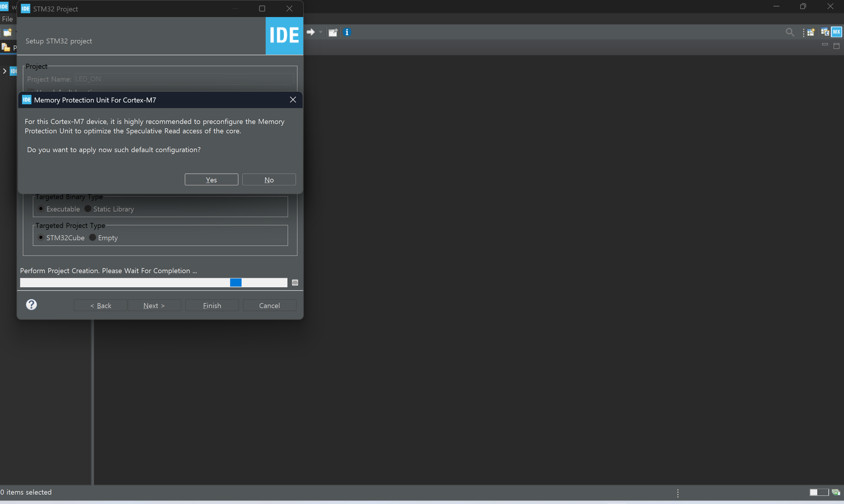The height and width of the screenshot is (504, 844).
Task: Cancel the STM32 Project wizard
Action: point(269,305)
